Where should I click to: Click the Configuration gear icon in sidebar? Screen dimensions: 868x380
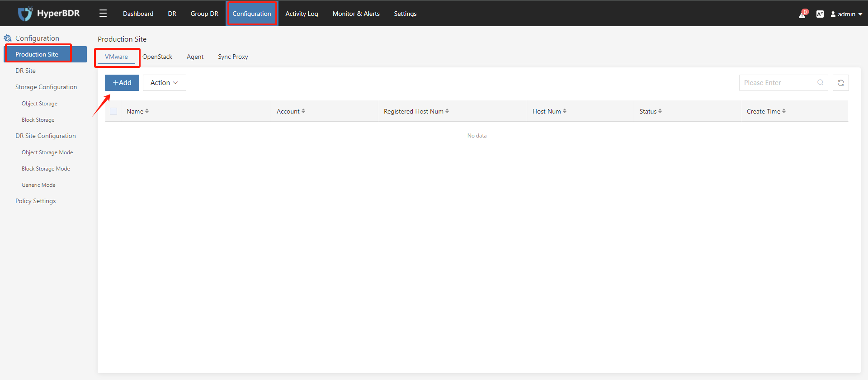8,38
